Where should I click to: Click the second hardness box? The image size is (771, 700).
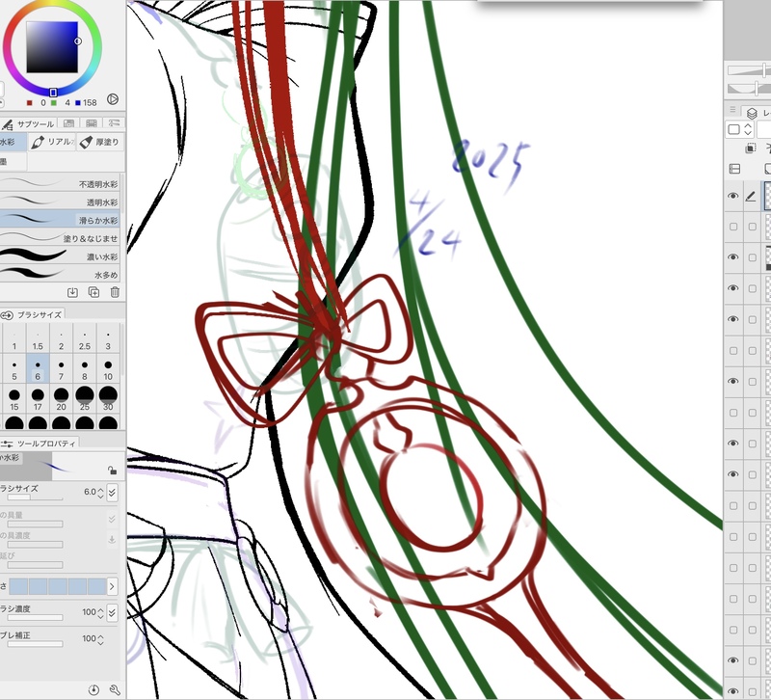[39, 586]
